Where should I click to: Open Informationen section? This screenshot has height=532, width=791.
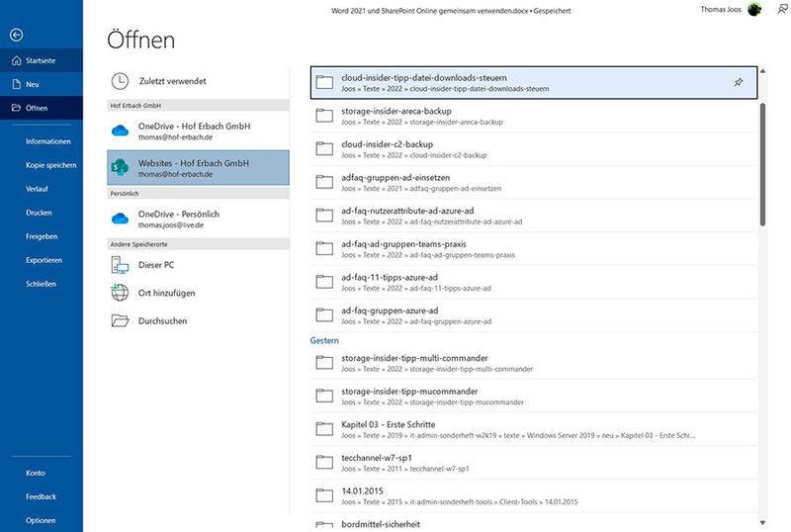tap(47, 141)
